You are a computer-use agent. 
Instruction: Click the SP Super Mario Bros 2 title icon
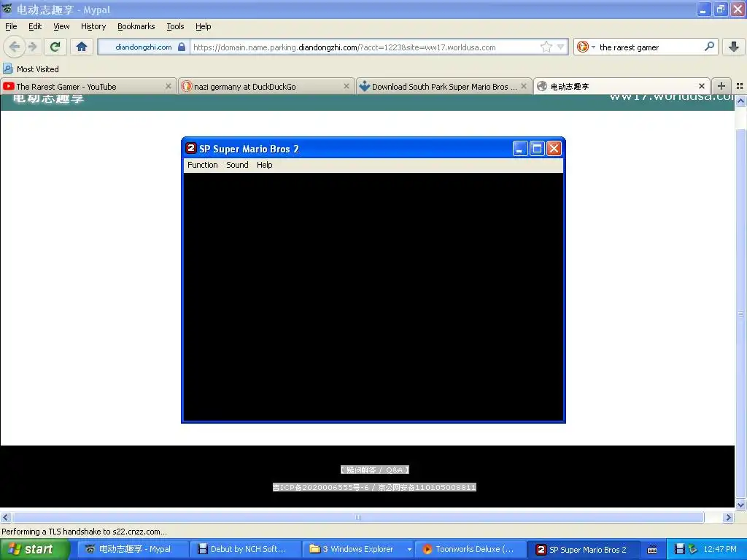[191, 148]
